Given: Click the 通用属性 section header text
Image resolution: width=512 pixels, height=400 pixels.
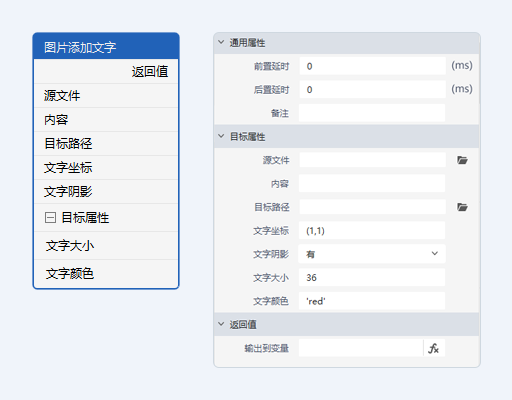Looking at the screenshot, I should coord(247,43).
